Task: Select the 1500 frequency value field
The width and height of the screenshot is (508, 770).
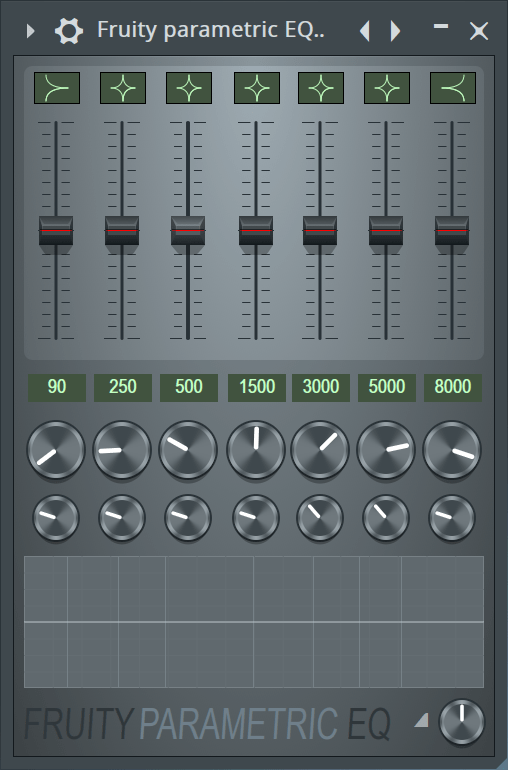Action: tap(257, 387)
